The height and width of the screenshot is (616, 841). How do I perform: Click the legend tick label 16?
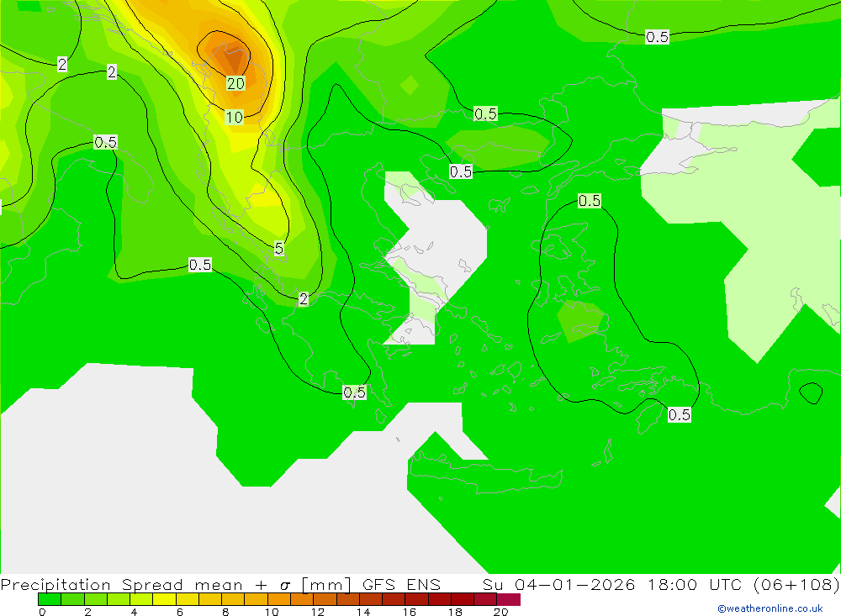point(410,612)
